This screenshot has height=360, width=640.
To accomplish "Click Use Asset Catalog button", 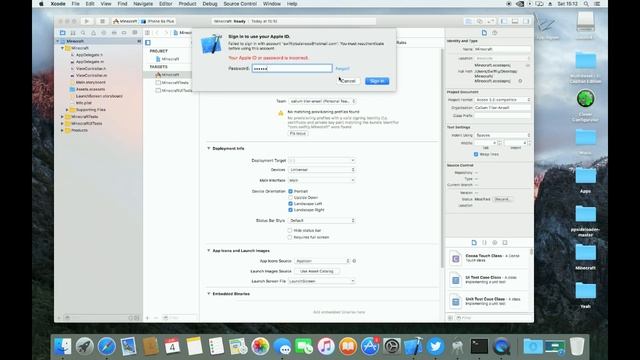I will click(317, 271).
